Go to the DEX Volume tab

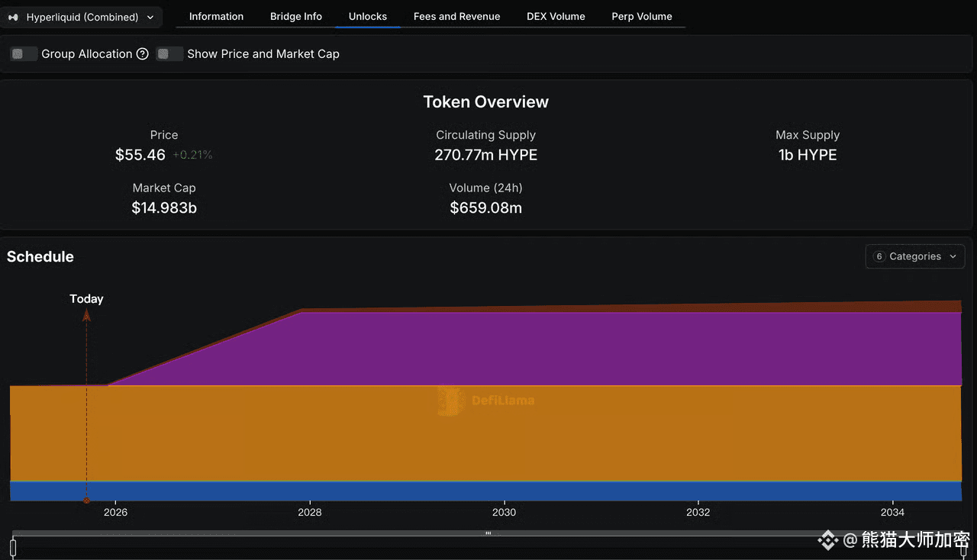pos(556,16)
